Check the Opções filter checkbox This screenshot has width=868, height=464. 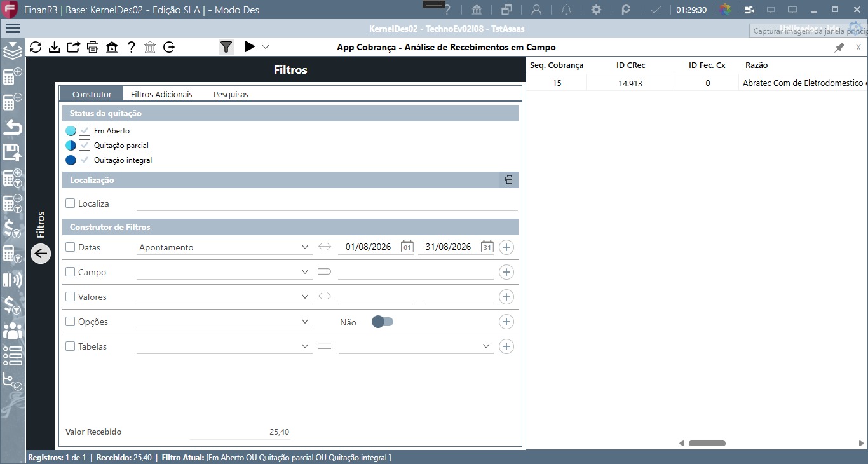[x=71, y=322]
